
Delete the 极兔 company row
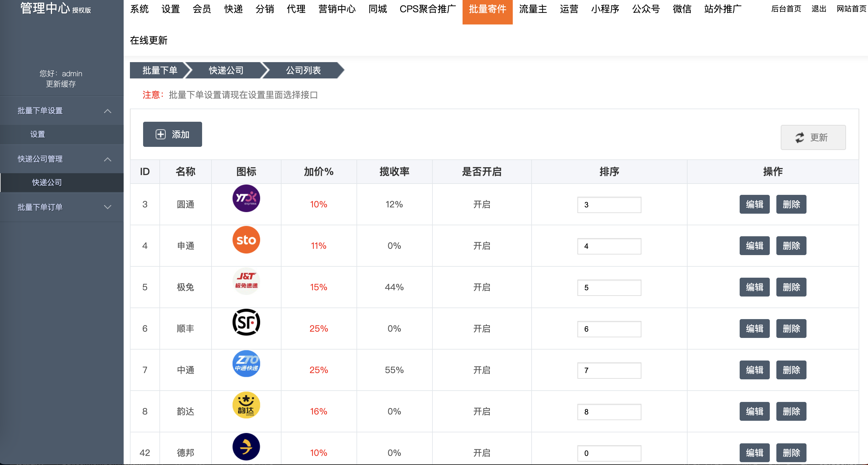click(791, 287)
